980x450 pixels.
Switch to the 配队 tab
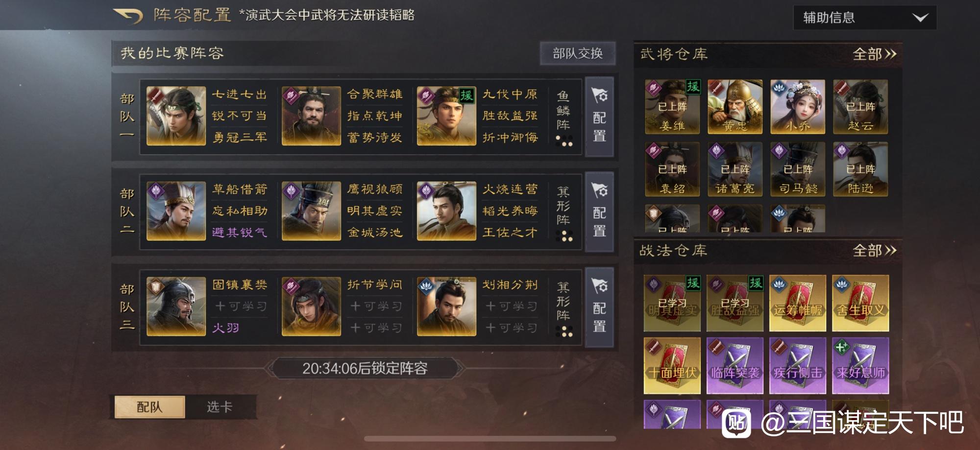coord(149,407)
